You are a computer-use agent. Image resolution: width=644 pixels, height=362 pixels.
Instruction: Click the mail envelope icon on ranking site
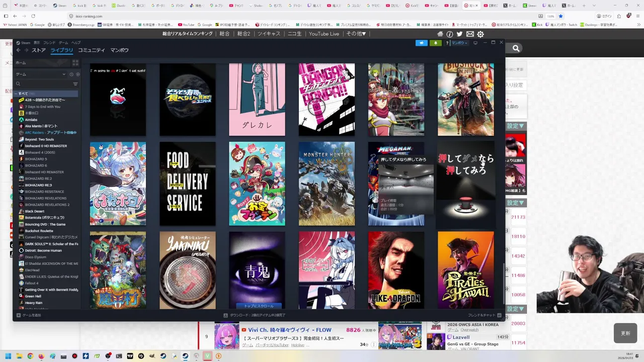(x=470, y=34)
